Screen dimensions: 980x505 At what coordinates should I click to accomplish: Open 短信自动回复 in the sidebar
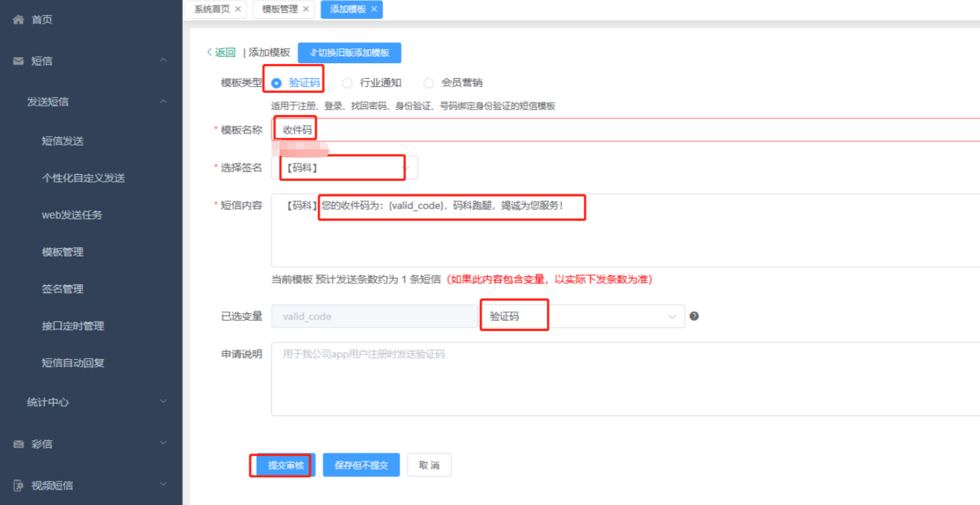click(73, 363)
